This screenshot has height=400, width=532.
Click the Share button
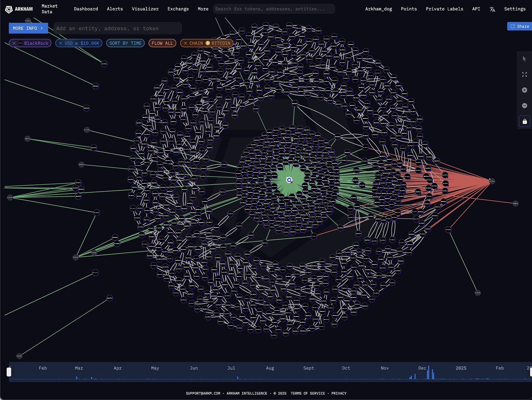[x=519, y=26]
